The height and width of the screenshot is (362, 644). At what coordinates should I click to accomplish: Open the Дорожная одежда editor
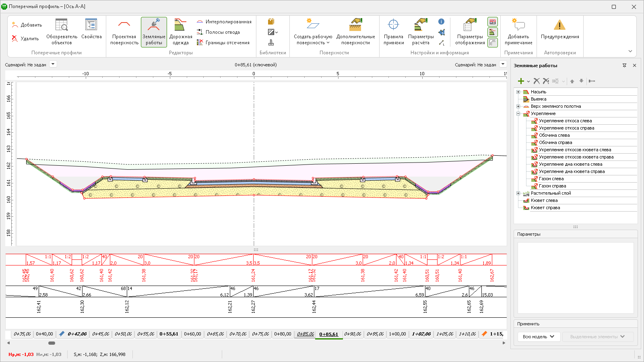point(180,32)
